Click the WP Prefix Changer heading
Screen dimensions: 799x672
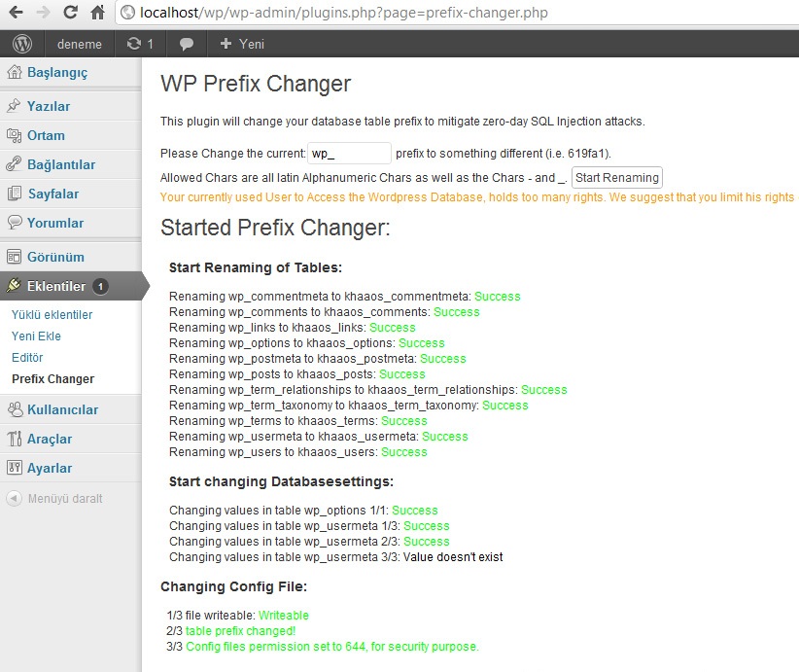click(x=256, y=84)
